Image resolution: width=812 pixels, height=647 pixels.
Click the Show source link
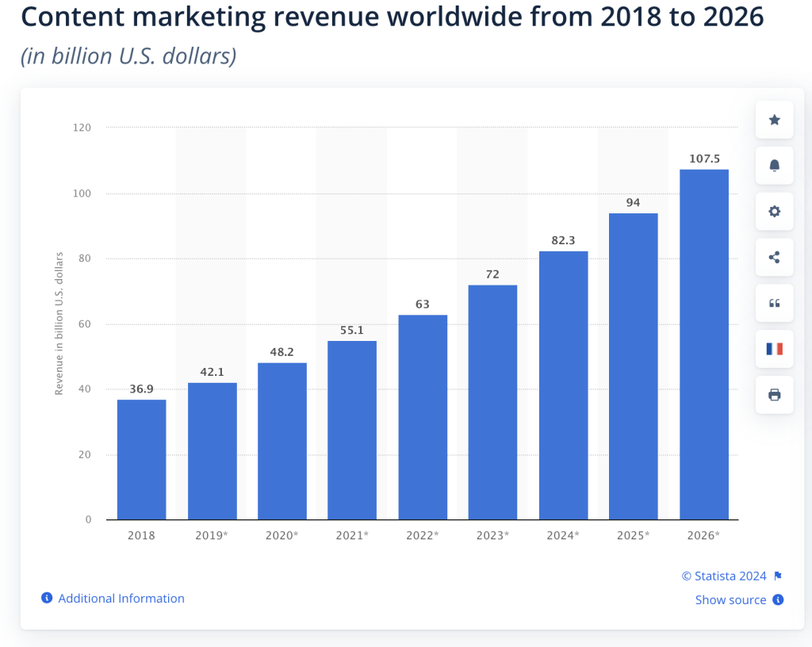(730, 599)
